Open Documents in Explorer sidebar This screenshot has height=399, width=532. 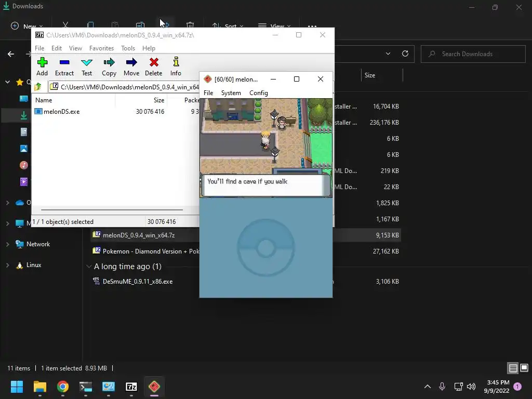(24, 131)
